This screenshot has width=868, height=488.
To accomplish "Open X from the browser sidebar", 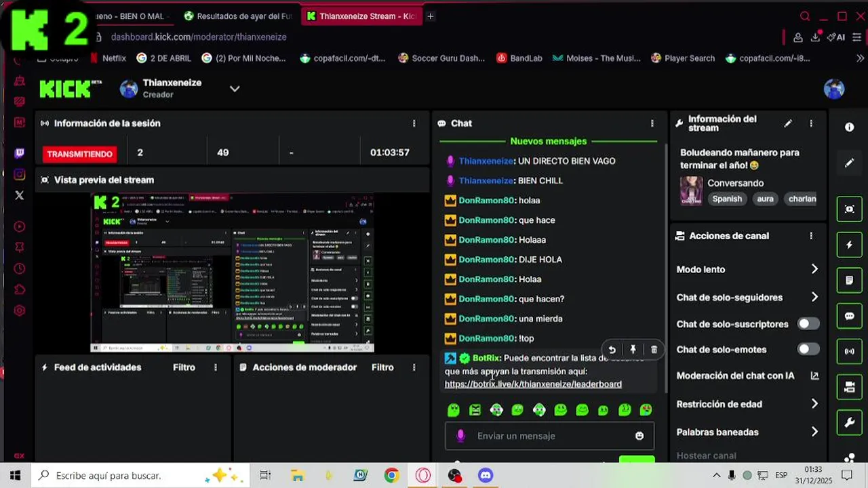I will [x=19, y=195].
